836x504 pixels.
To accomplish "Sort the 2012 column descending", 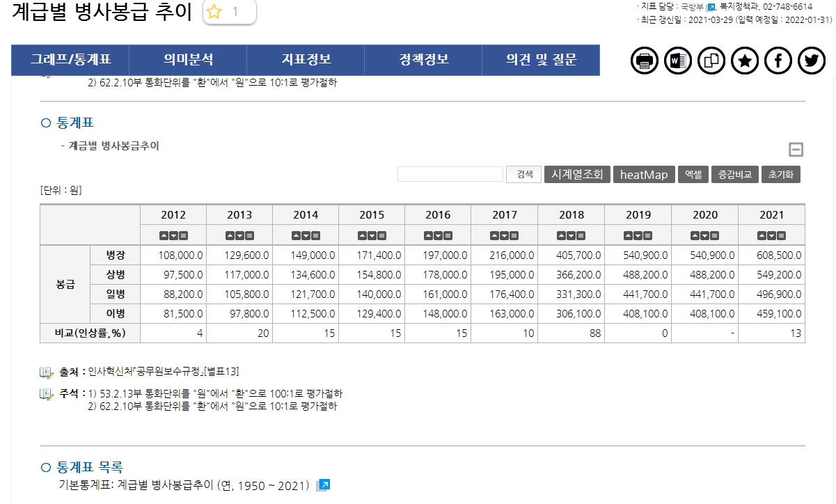I will click(173, 236).
